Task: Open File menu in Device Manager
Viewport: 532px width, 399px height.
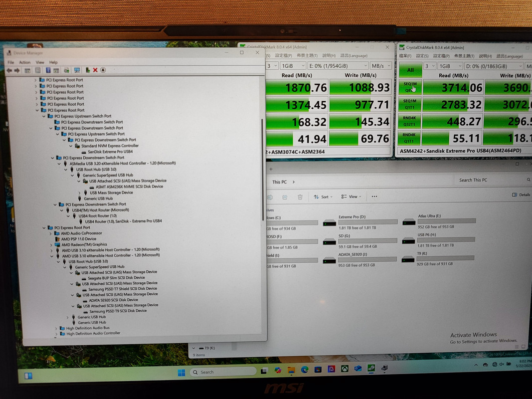Action: 11,62
